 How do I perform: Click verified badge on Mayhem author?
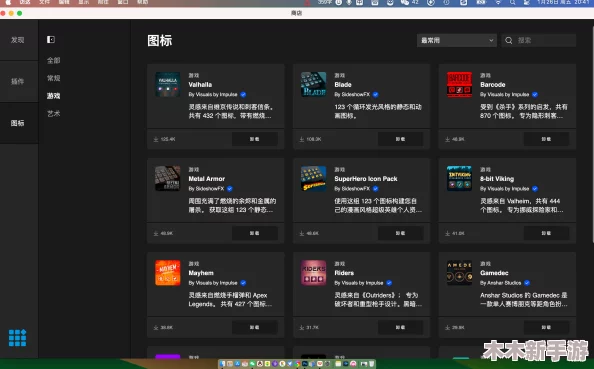(243, 283)
